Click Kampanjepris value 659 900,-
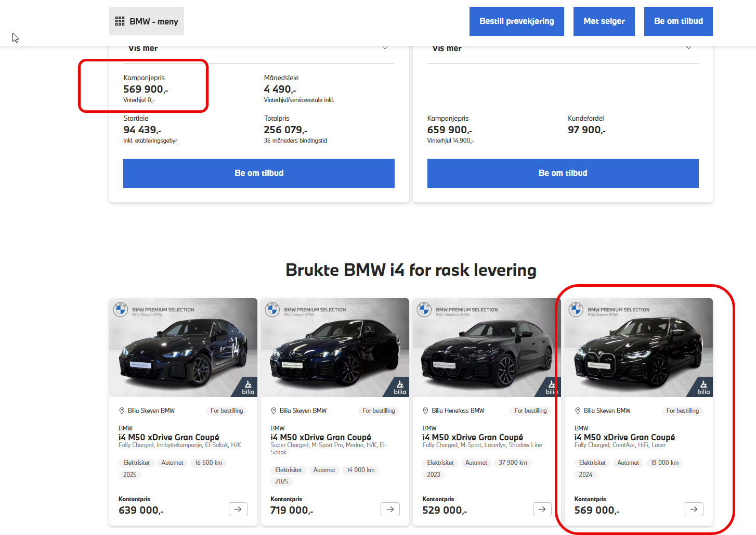The image size is (756, 535). [x=450, y=130]
